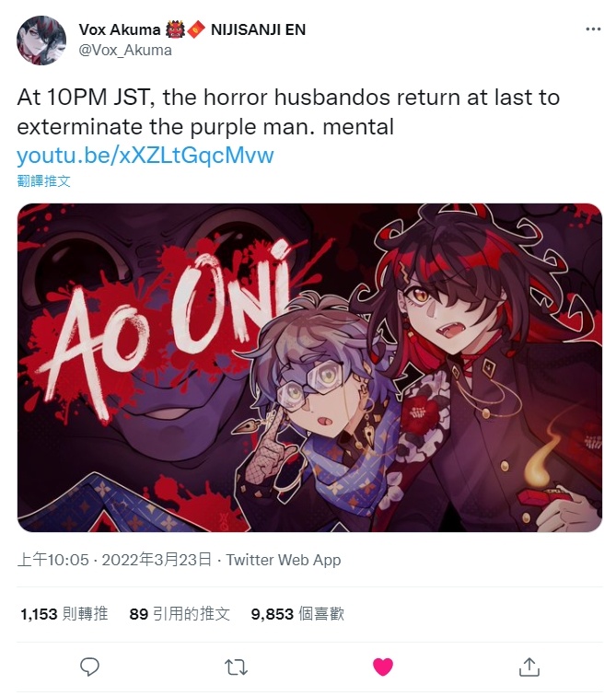Screen dimensions: 616x696
Task: Open Vox Akuma's profile avatar
Action: [41, 41]
